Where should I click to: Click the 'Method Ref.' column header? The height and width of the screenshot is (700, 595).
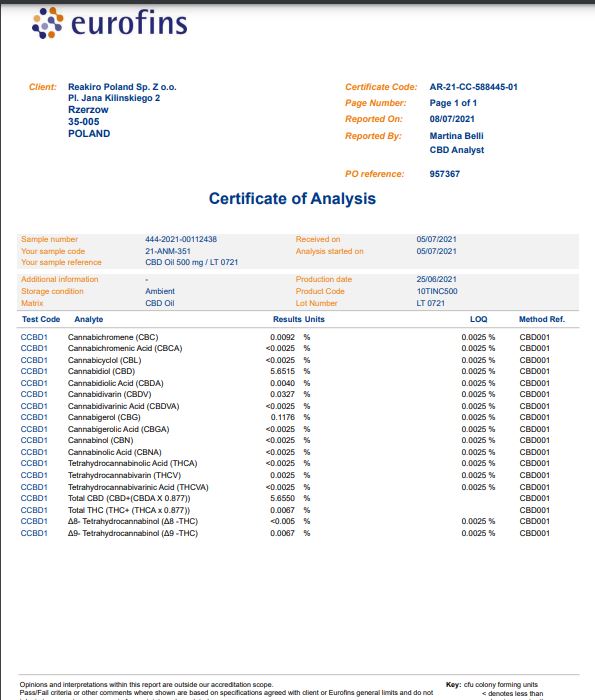[x=541, y=319]
